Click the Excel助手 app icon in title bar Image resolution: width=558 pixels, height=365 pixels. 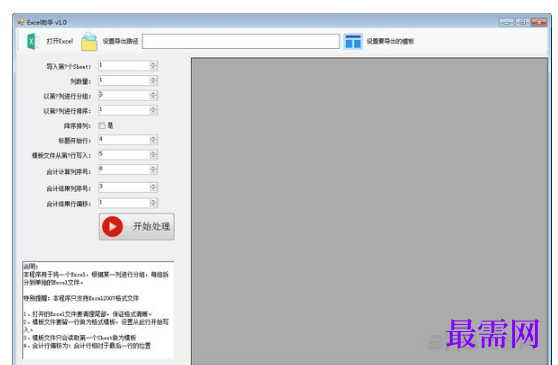[21, 22]
